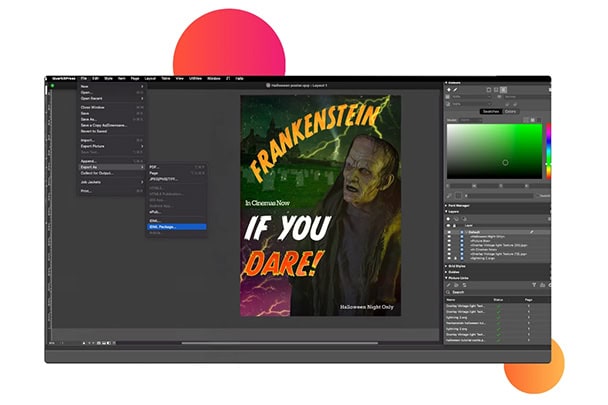
Task: Choose IDML Package from Export As submenu
Action: 176,227
